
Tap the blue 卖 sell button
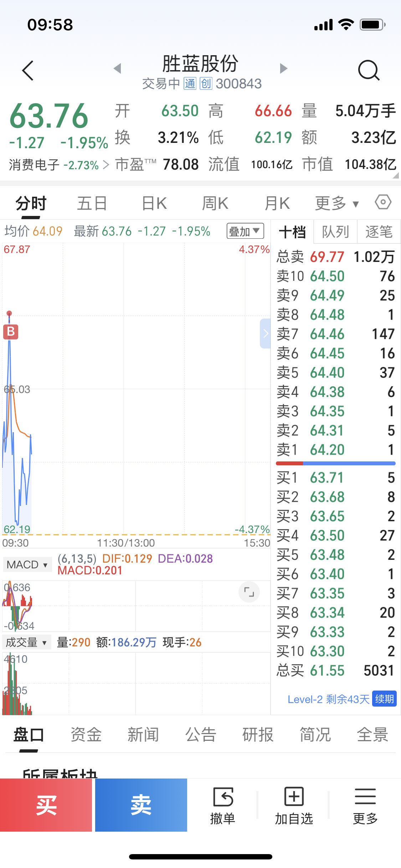coord(141,805)
